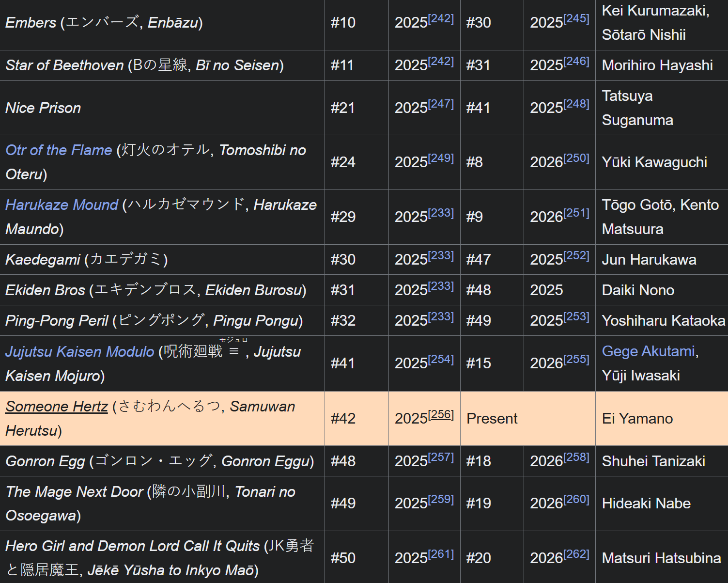Select the "Kaedegami" title text
The height and width of the screenshot is (583, 728).
[43, 260]
